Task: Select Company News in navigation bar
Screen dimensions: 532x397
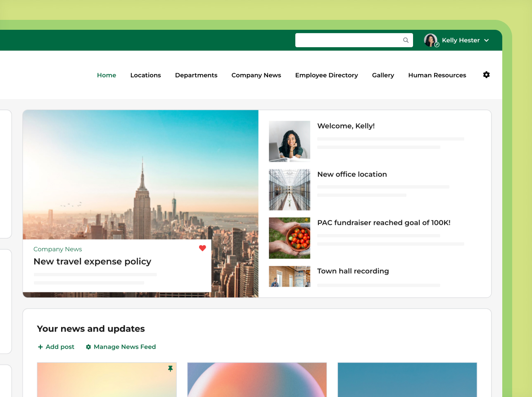Action: (x=256, y=75)
